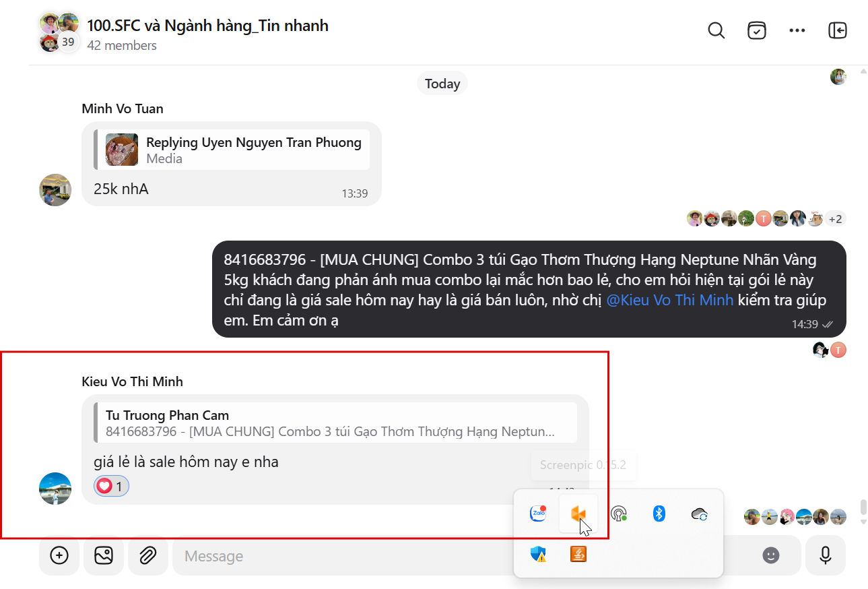Click the small avatar beside the Today pill
868x589 pixels.
coord(838,77)
